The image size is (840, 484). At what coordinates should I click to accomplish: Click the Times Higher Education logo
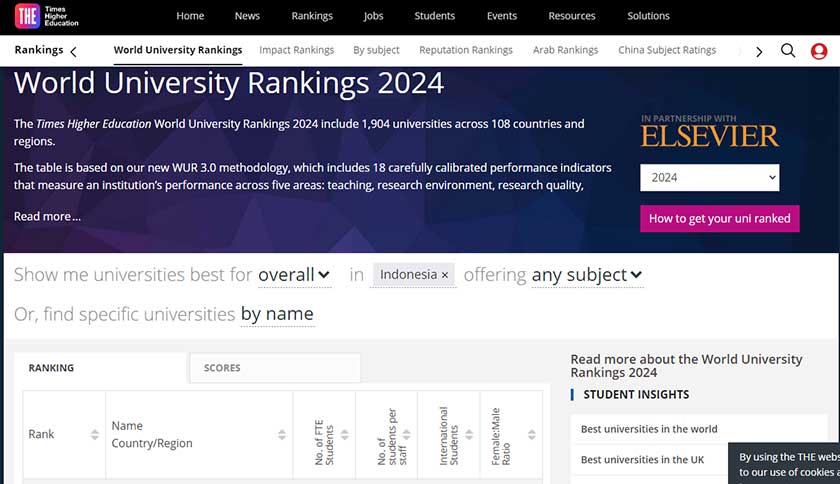(x=47, y=16)
